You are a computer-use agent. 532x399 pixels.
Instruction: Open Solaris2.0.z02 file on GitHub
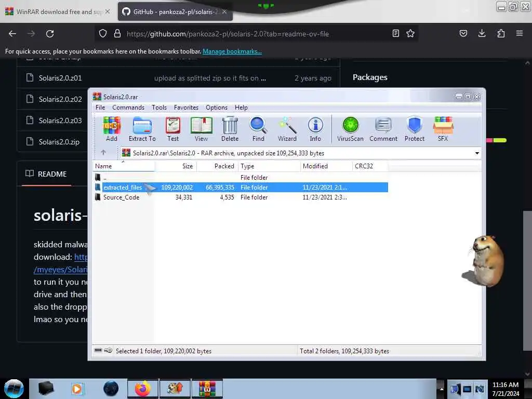coord(60,99)
